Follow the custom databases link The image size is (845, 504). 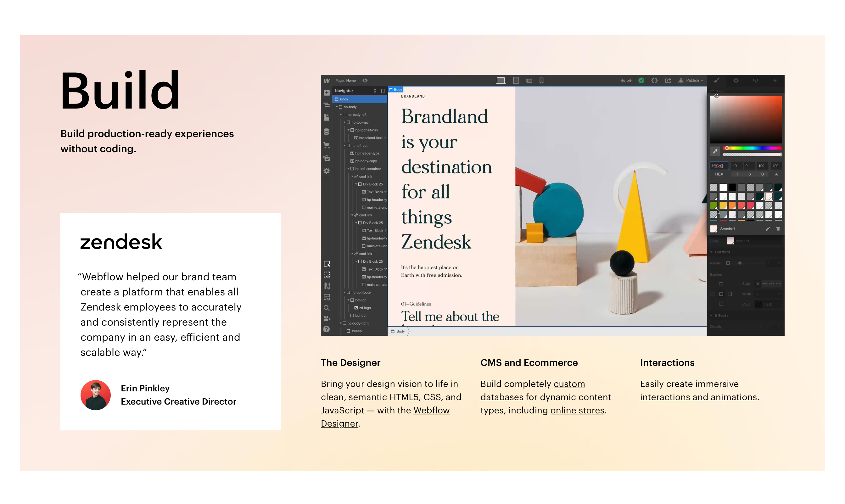pos(532,390)
